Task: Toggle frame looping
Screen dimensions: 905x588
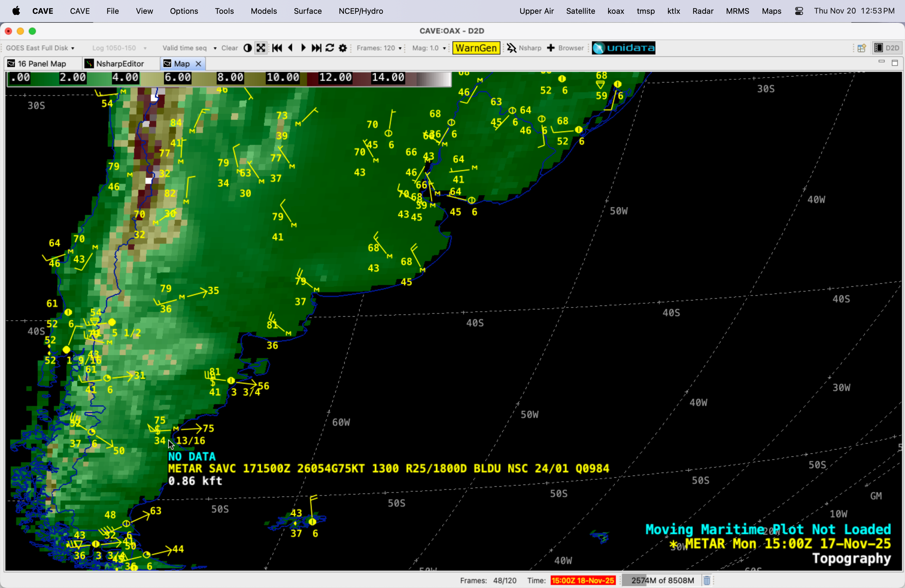Action: 330,48
